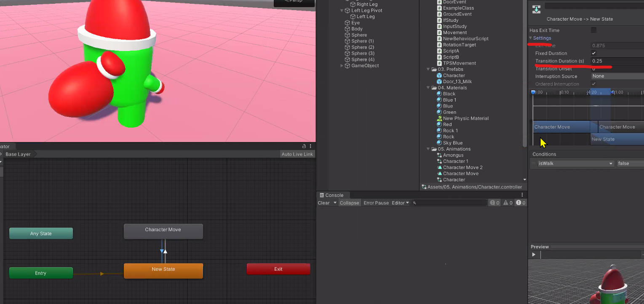This screenshot has width=644, height=304.
Task: Select the Exit node
Action: click(x=278, y=269)
